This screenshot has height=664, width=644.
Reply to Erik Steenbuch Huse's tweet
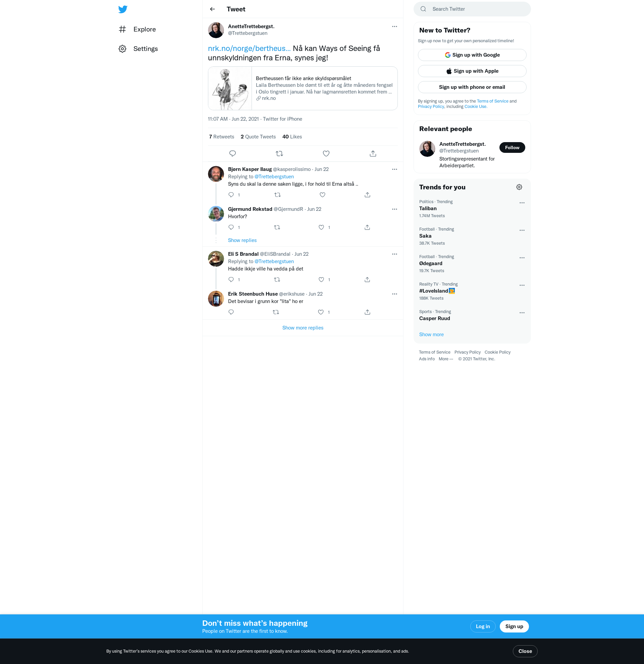(x=231, y=312)
